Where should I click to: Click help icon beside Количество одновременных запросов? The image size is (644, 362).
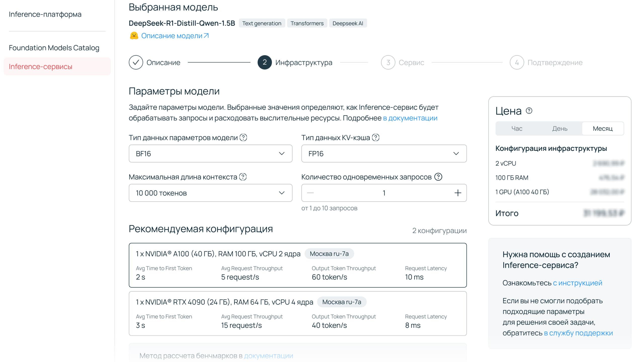click(438, 177)
